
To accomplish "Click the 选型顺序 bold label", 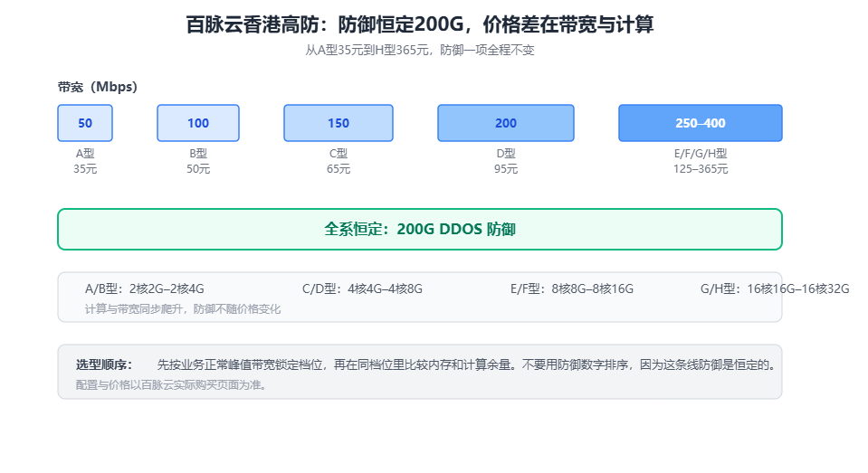I will (x=104, y=364).
